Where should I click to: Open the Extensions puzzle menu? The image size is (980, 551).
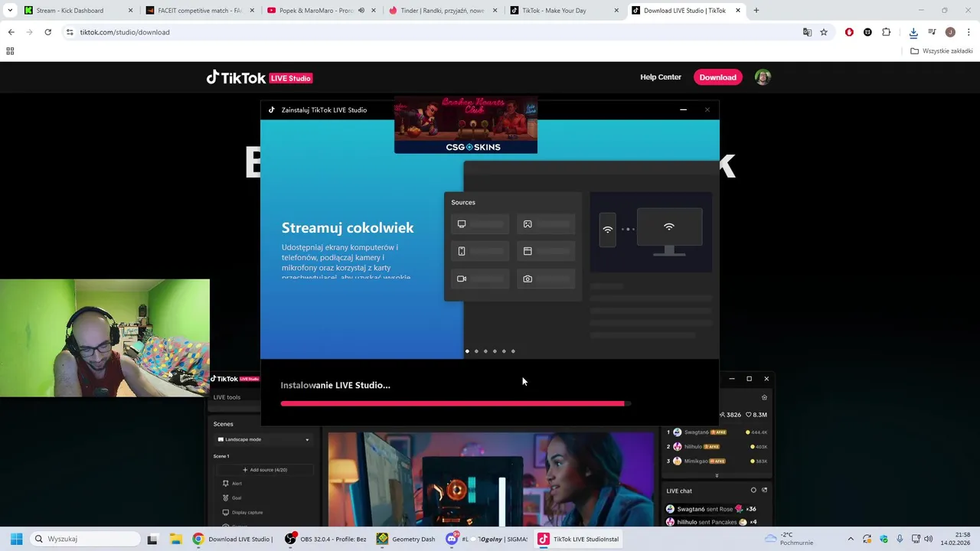pos(887,32)
